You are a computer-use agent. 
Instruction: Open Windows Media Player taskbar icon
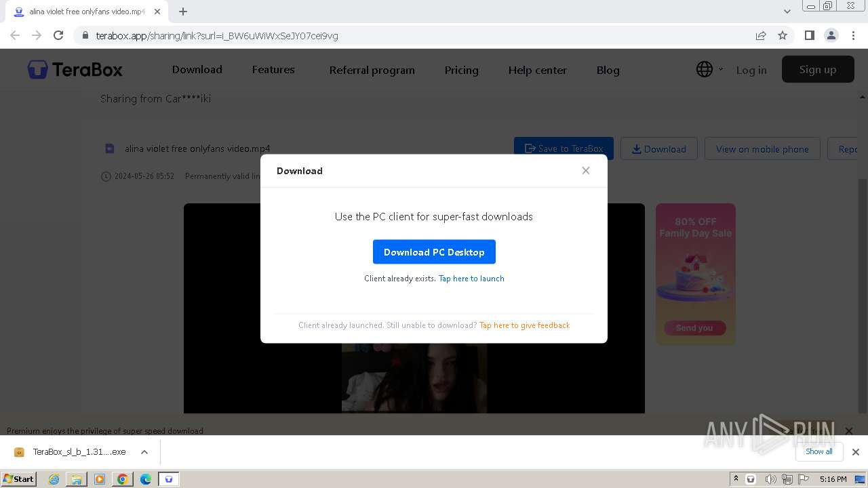pos(100,479)
